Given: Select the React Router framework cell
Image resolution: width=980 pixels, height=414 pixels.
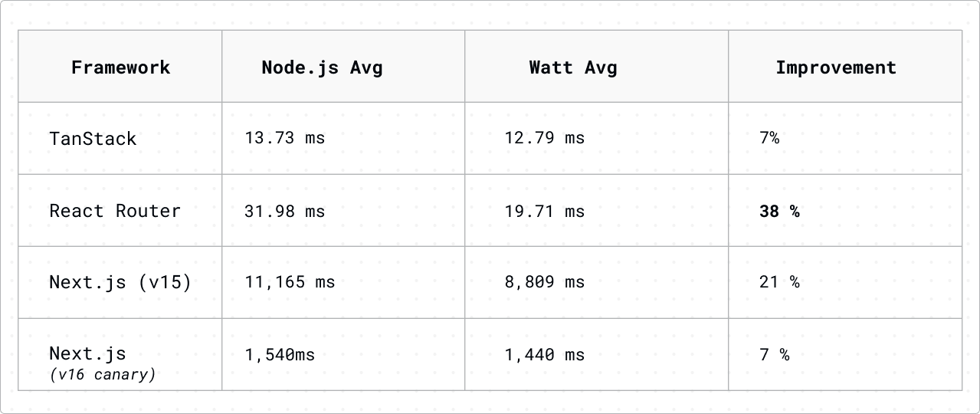Looking at the screenshot, I should coord(115,211).
